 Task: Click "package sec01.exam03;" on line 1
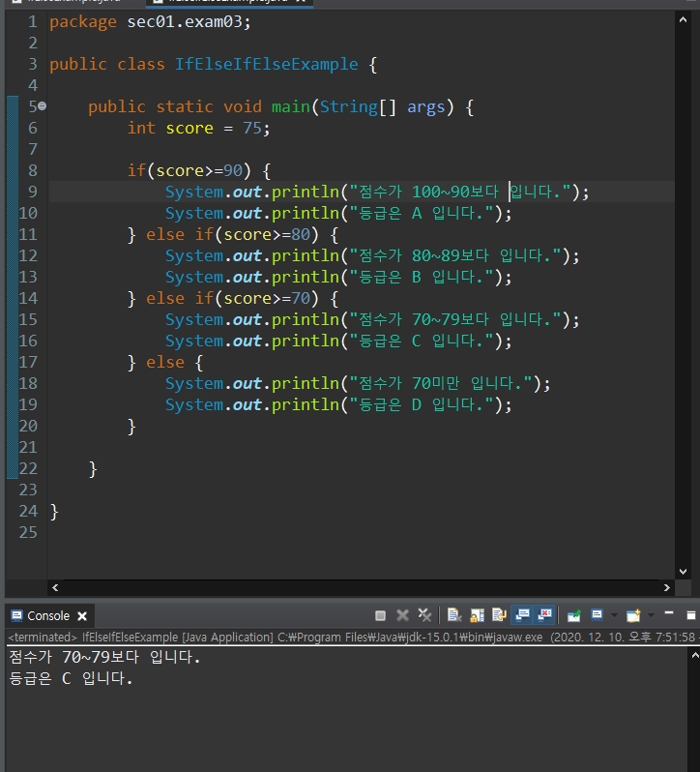[x=150, y=22]
